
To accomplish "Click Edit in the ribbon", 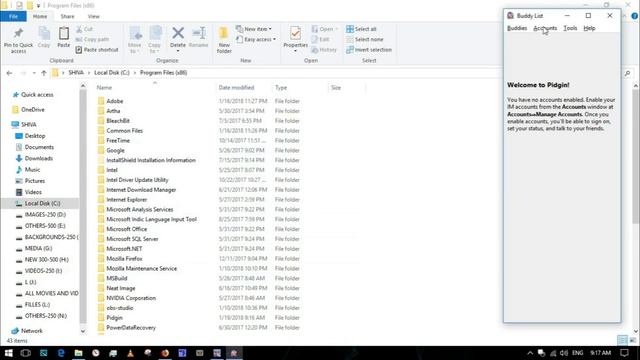I will click(320, 39).
